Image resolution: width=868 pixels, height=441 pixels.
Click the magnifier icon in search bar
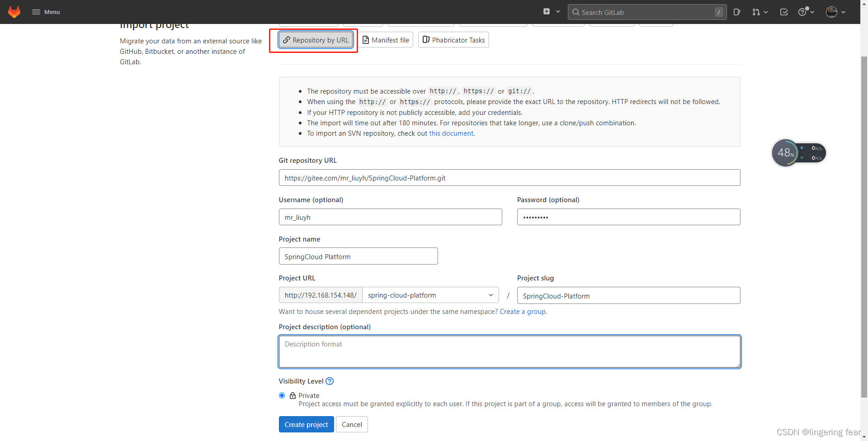click(x=576, y=12)
